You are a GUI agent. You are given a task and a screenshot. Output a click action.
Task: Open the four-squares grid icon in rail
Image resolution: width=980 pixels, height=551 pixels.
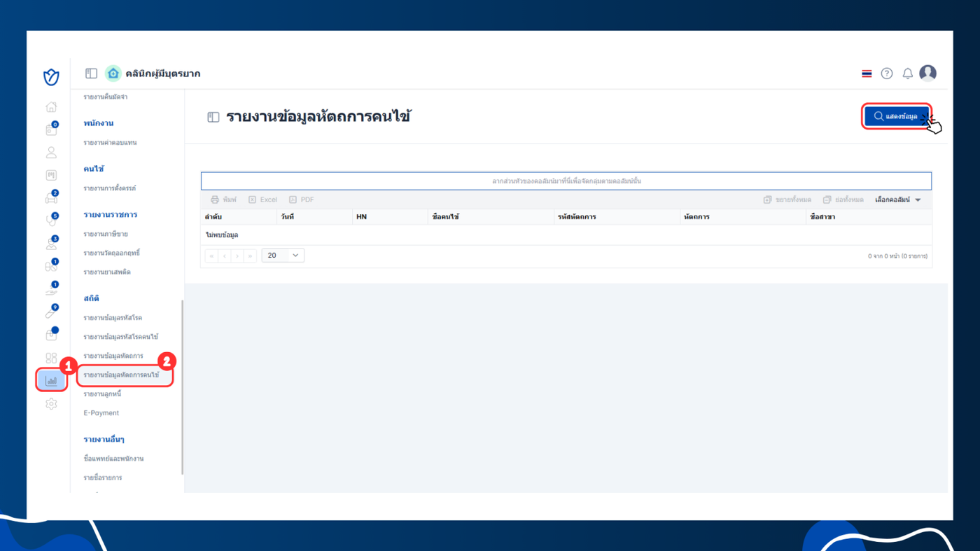point(51,358)
